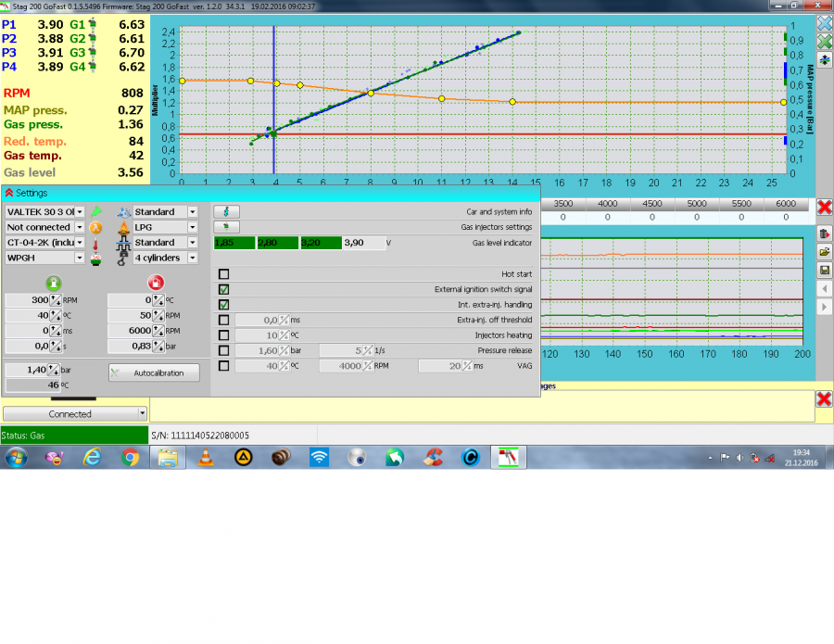Open the VALTEK injector type dropdown

[80, 212]
